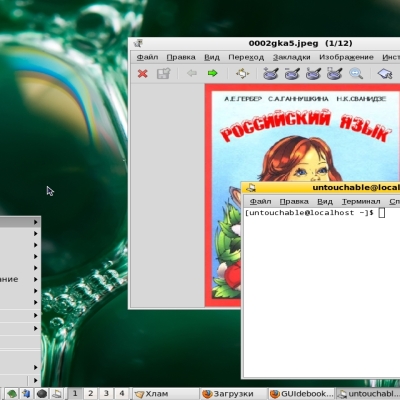400x400 pixels.
Task: Open window menu icon of the terminal title bar
Action: (251, 188)
